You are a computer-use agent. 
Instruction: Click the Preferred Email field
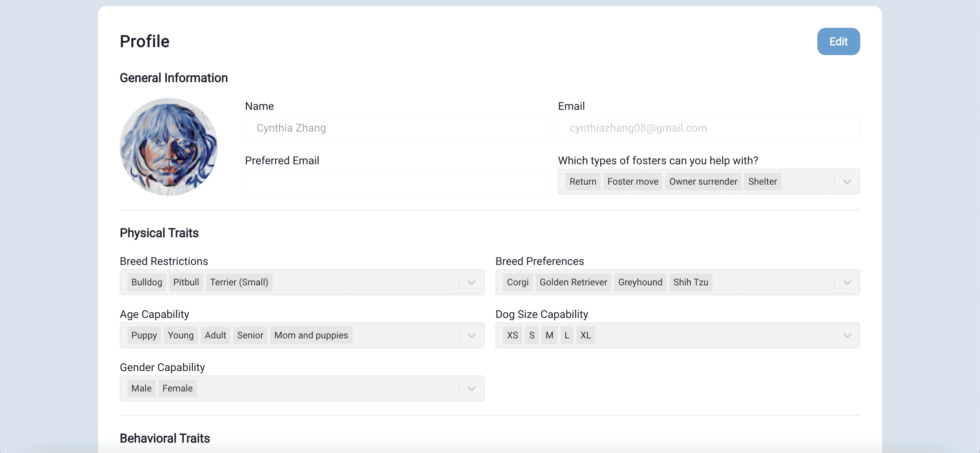pos(396,182)
